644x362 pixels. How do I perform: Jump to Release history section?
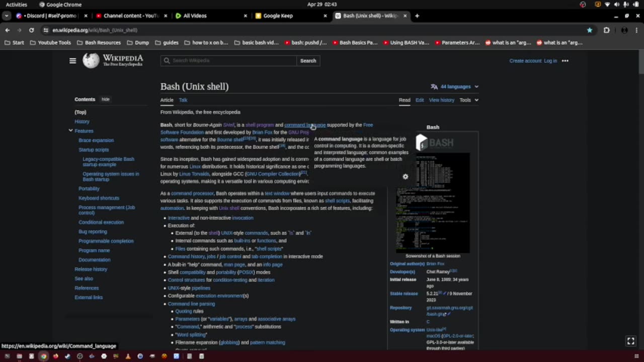coord(91,269)
